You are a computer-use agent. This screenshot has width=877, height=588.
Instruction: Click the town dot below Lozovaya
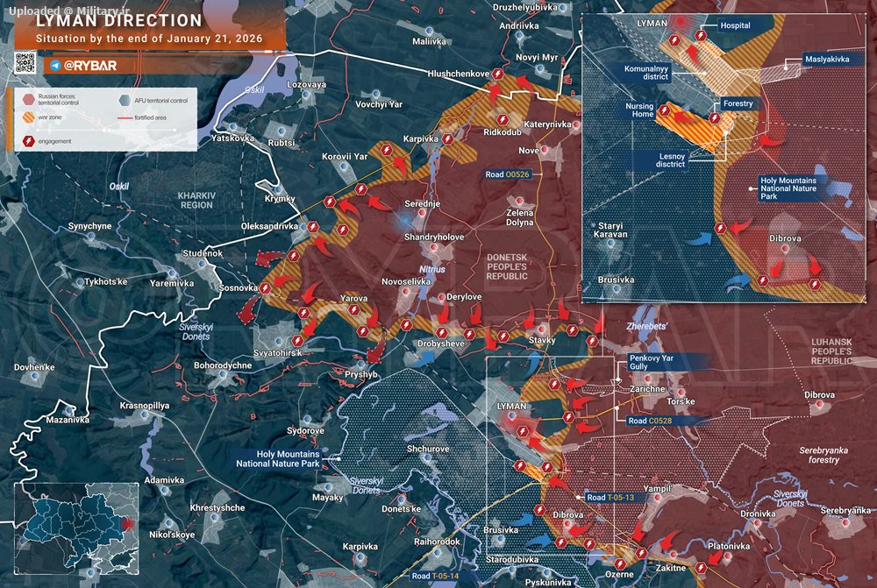pyautogui.click(x=306, y=95)
